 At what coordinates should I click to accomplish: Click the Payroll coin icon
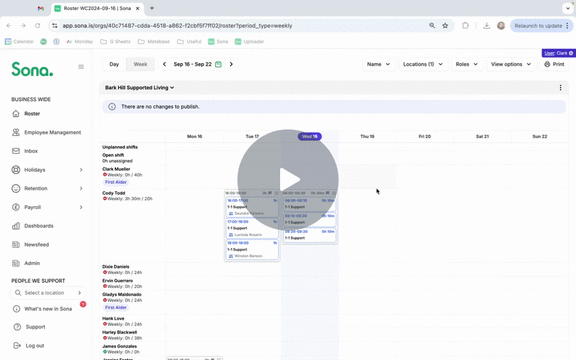[x=16, y=207]
